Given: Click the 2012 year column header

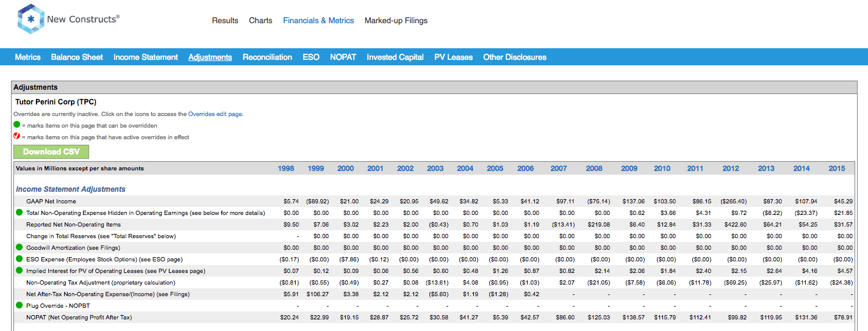Looking at the screenshot, I should [x=731, y=169].
